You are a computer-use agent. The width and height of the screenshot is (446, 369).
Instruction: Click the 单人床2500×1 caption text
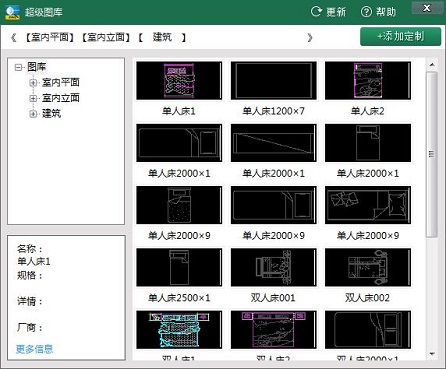179,298
